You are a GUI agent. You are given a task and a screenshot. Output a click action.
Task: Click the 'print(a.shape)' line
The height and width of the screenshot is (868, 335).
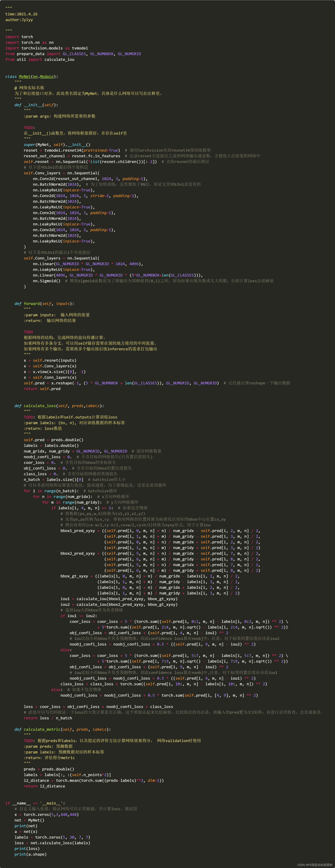tap(31, 855)
